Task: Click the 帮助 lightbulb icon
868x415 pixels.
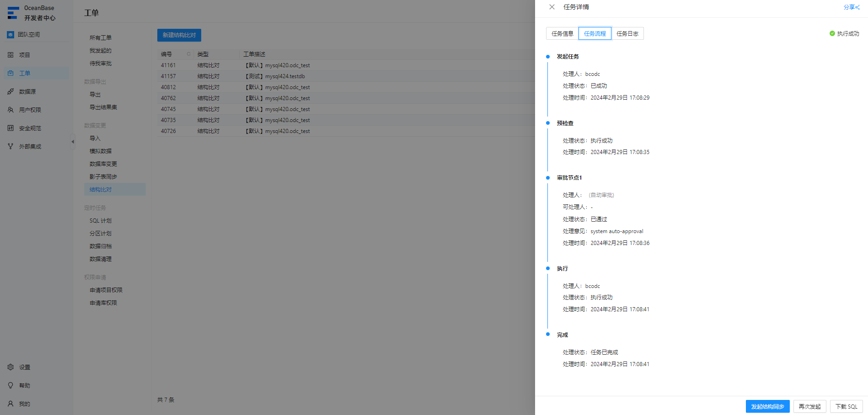Action: [x=11, y=385]
